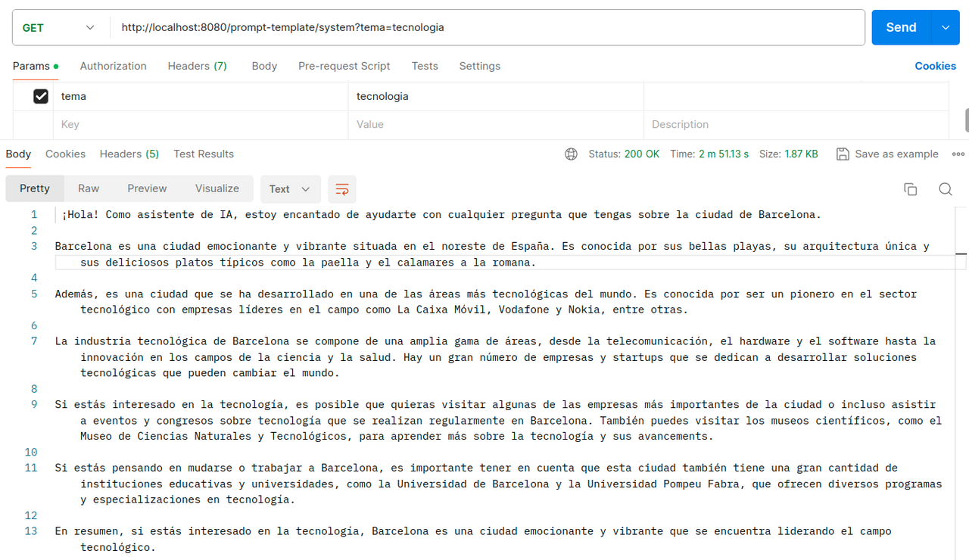The height and width of the screenshot is (560, 969).
Task: Click the Save as example icon
Action: 843,154
